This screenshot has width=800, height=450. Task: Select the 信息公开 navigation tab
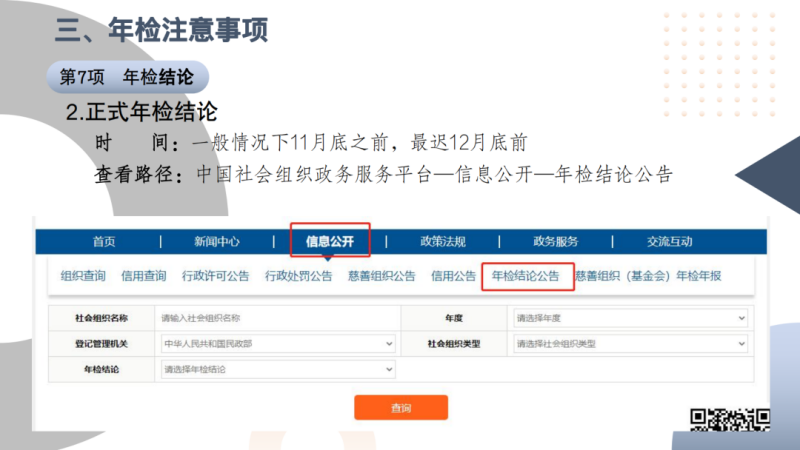click(330, 241)
